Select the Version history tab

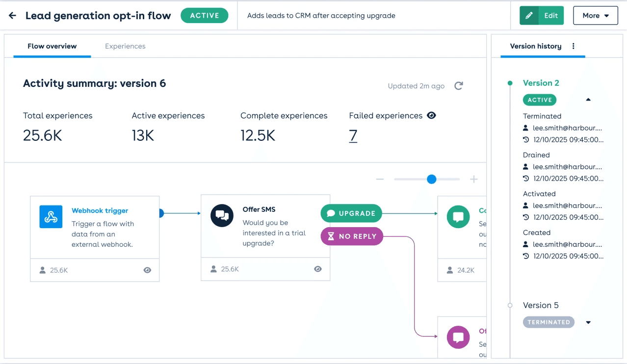(536, 46)
